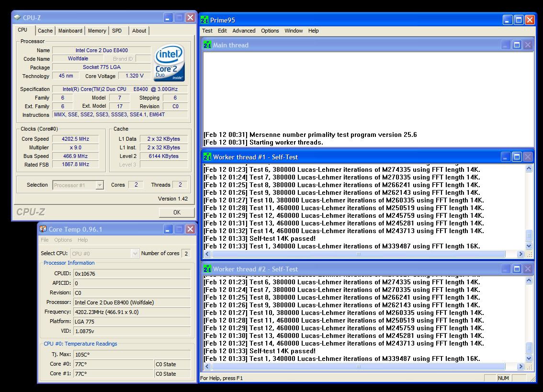Click the CPUID field showing 0x10676
543x392 pixels.
point(132,274)
